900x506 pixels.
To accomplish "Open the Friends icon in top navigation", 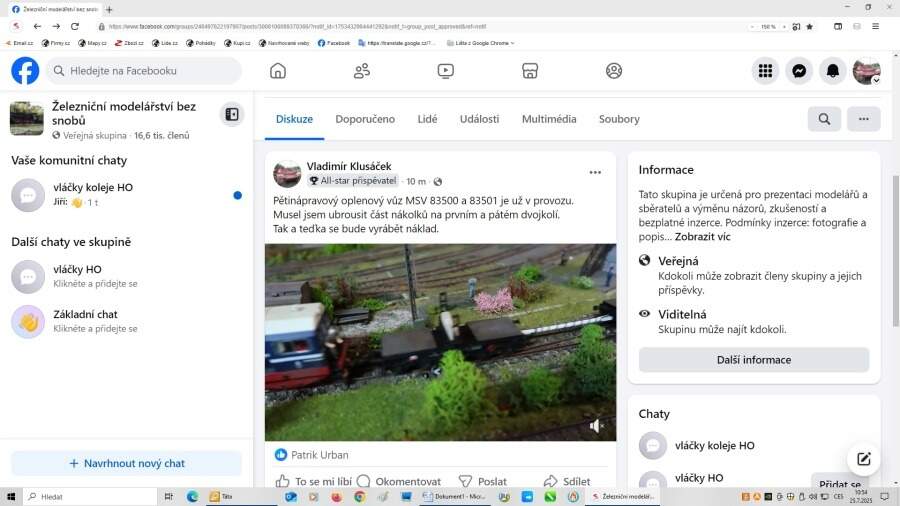I will (x=362, y=71).
